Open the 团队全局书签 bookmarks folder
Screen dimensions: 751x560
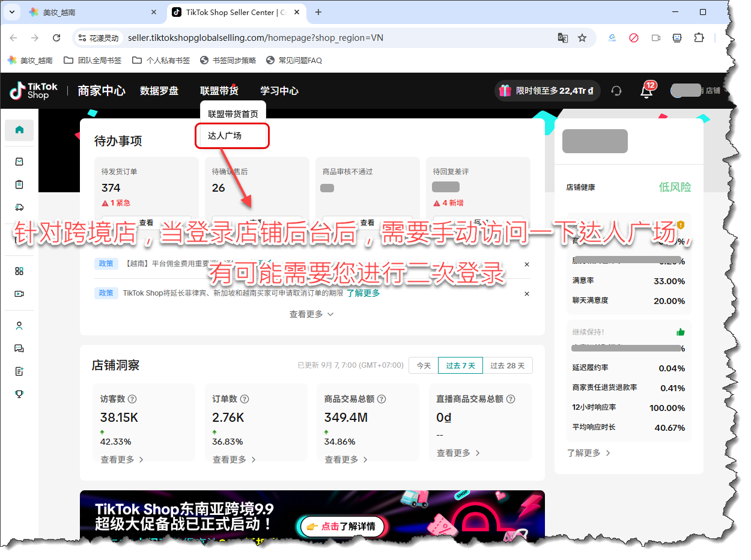point(92,61)
